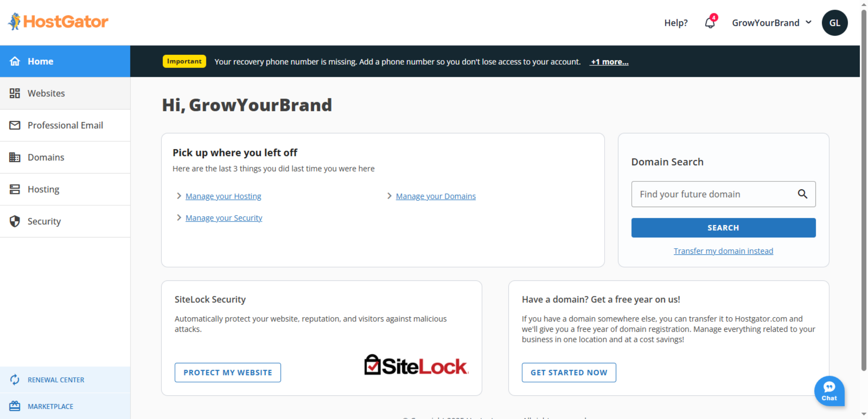Click the GL profile avatar

point(835,23)
